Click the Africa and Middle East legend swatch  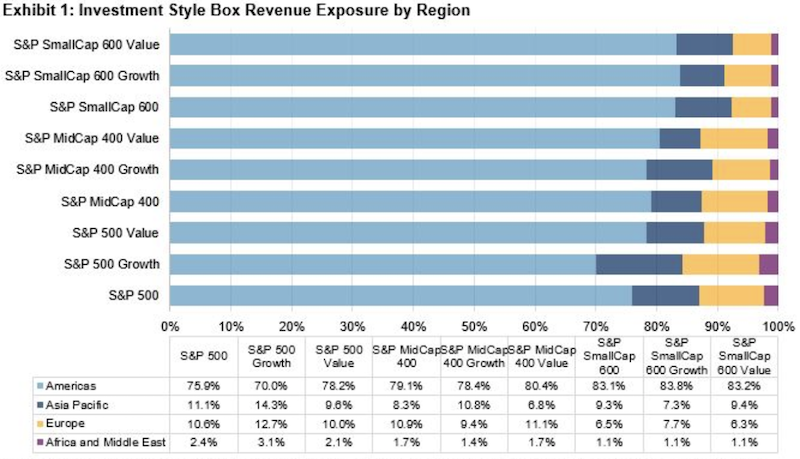pyautogui.click(x=40, y=442)
